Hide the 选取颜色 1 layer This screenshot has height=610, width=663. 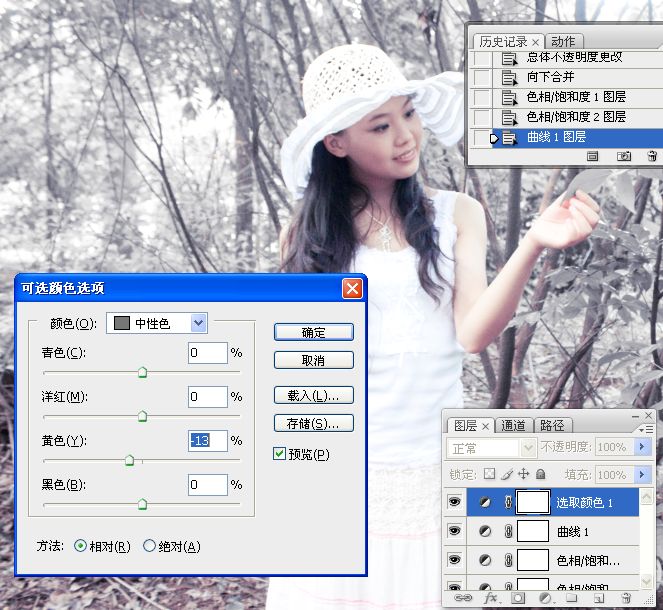(x=455, y=502)
